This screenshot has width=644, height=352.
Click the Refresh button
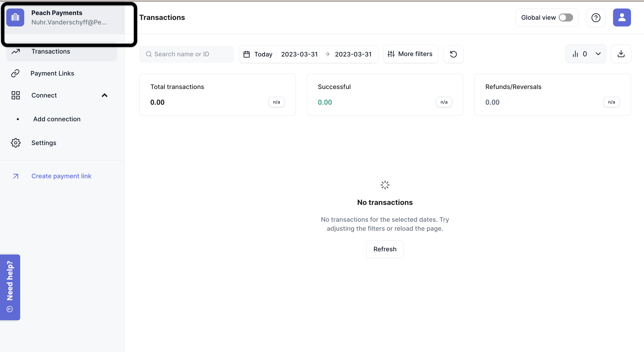tap(385, 249)
